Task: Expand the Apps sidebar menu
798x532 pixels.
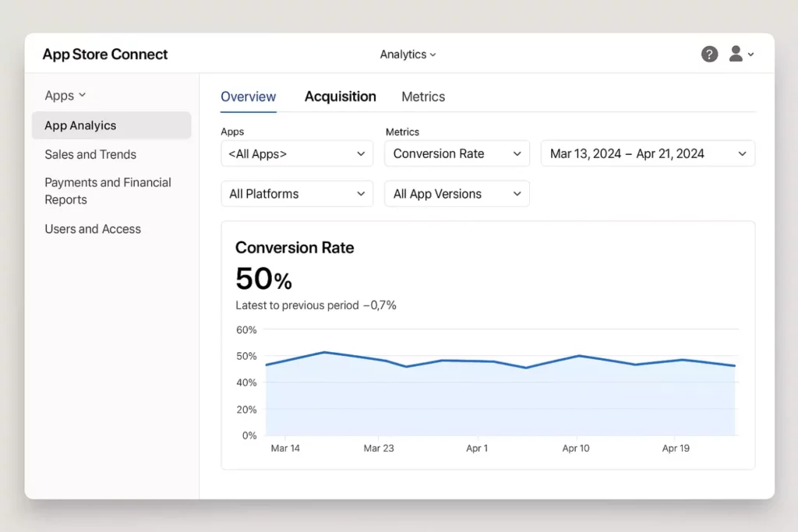Action: click(x=65, y=96)
